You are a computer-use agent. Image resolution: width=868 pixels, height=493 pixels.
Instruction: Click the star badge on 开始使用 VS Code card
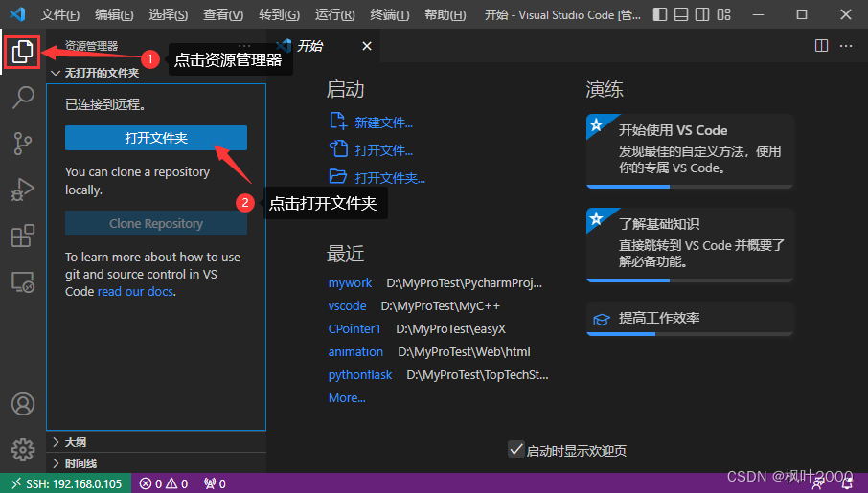pyautogui.click(x=596, y=124)
